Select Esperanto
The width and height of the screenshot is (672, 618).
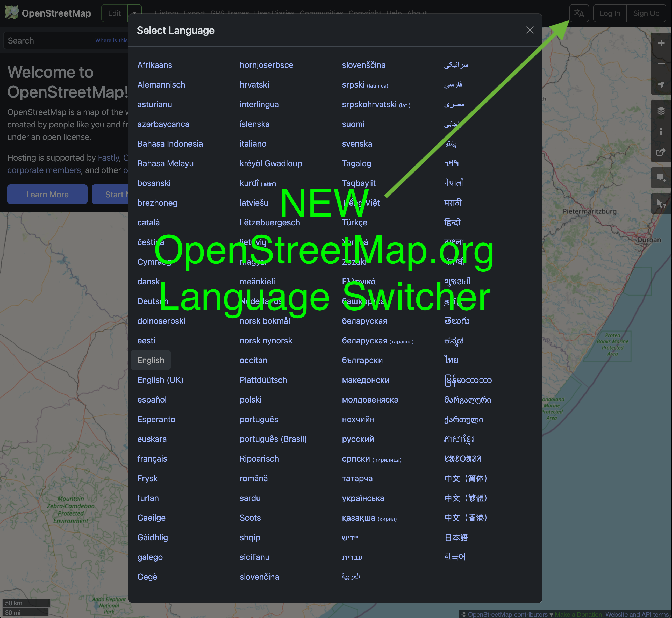coord(156,419)
